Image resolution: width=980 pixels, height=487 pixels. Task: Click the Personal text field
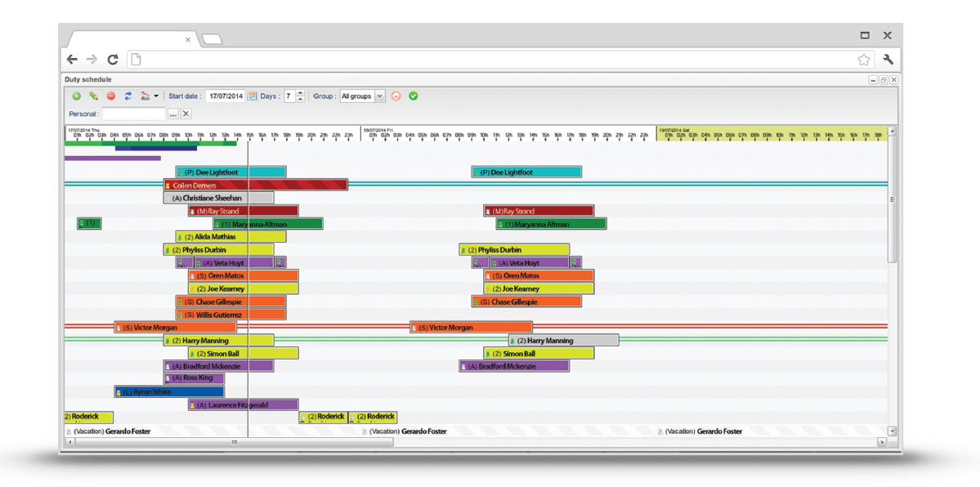pyautogui.click(x=133, y=114)
